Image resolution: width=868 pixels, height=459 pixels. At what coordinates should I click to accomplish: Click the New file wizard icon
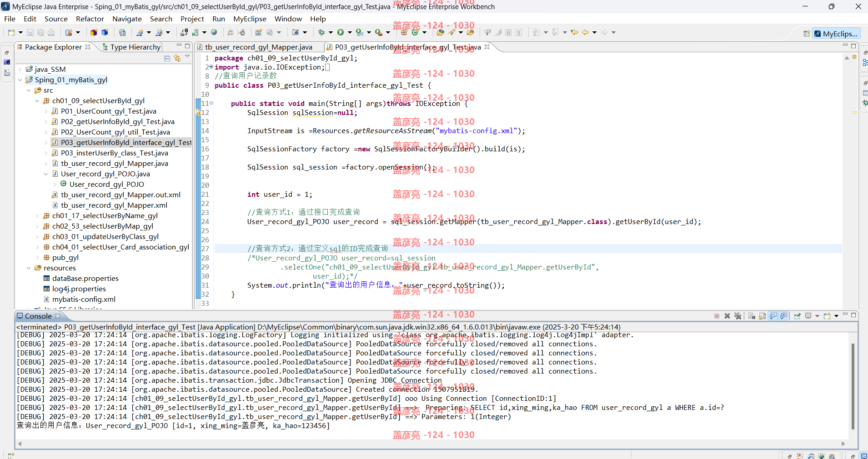[11, 32]
